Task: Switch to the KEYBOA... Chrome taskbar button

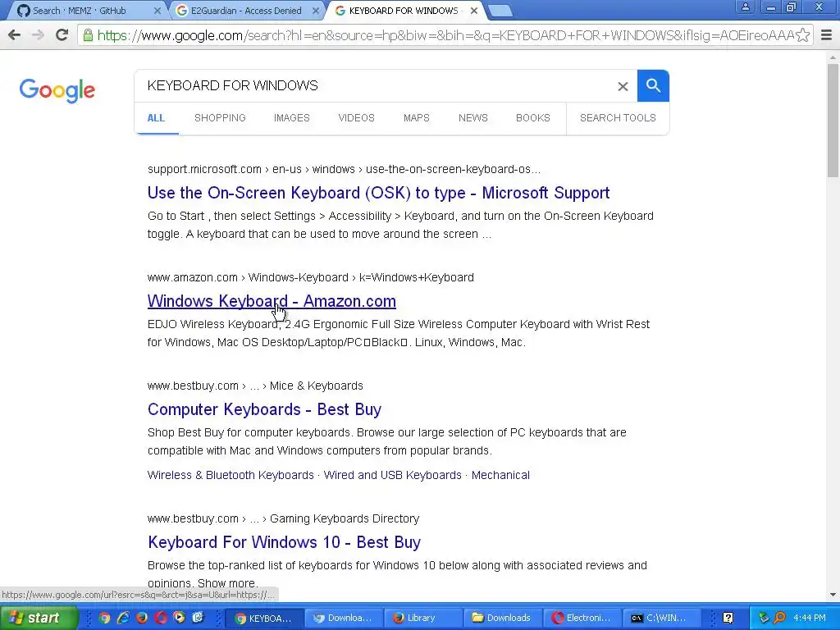Action: (264, 618)
